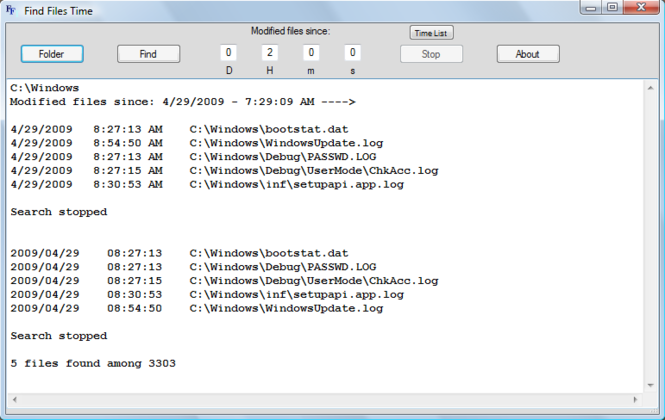
Task: Click the C:\Windows path line at top
Action: 44,88
